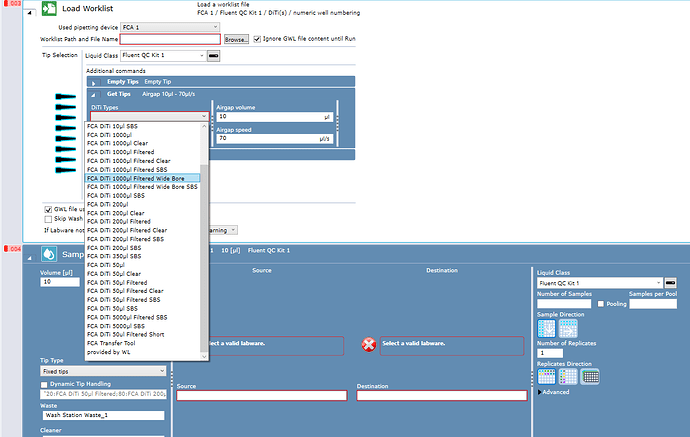Select column-wise Sample Direction icon
Image resolution: width=690 pixels, height=437 pixels.
pyautogui.click(x=546, y=328)
